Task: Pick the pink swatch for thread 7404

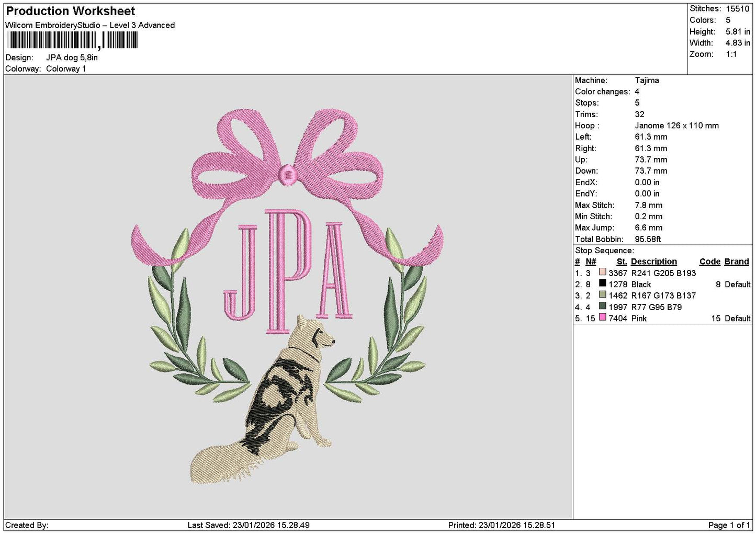Action: (x=602, y=317)
